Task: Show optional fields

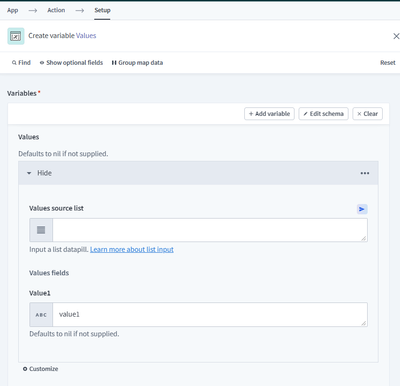Action: tap(71, 63)
